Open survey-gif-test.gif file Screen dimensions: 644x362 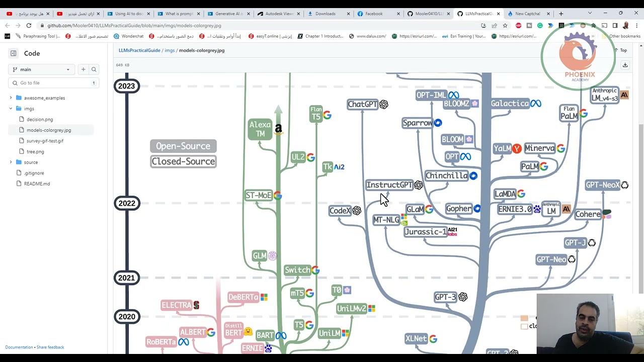[45, 141]
